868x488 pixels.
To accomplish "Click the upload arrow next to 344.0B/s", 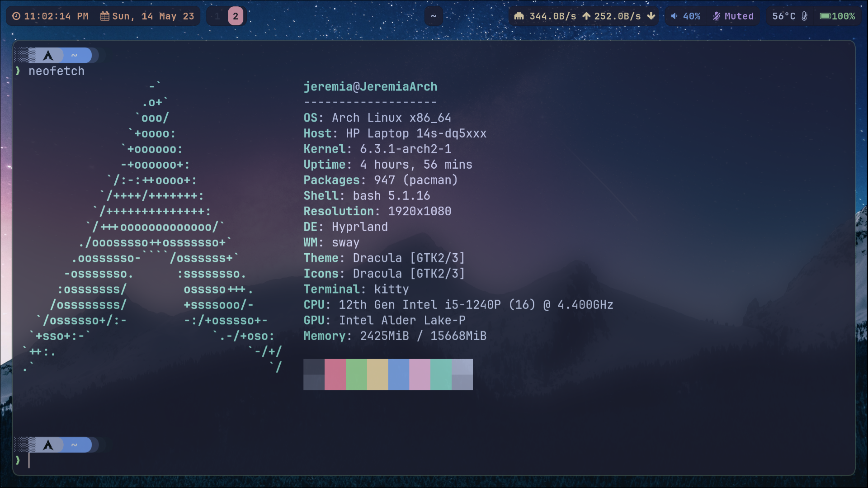I will (586, 16).
